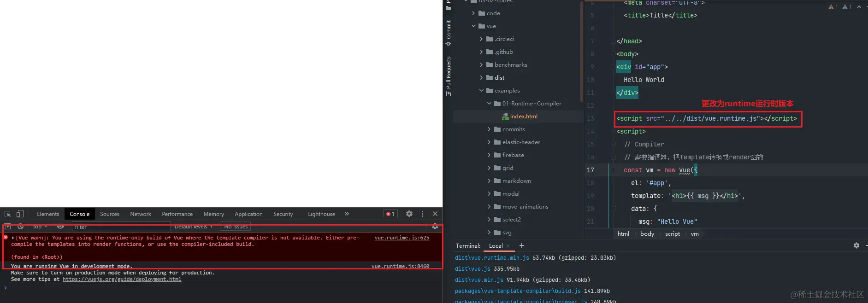Open the Security tab
The height and width of the screenshot is (303, 868).
(x=283, y=214)
